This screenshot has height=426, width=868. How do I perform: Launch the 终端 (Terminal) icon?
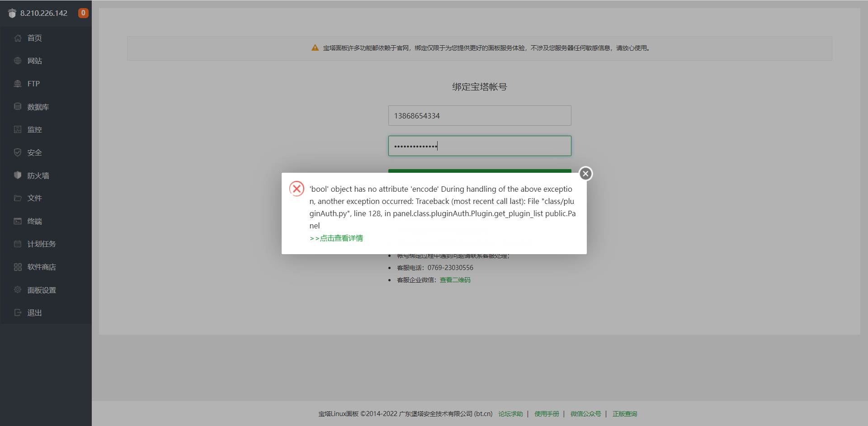point(18,221)
